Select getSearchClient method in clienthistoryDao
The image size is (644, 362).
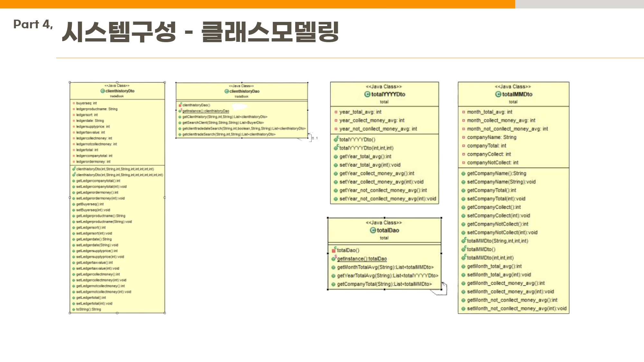[x=223, y=123]
